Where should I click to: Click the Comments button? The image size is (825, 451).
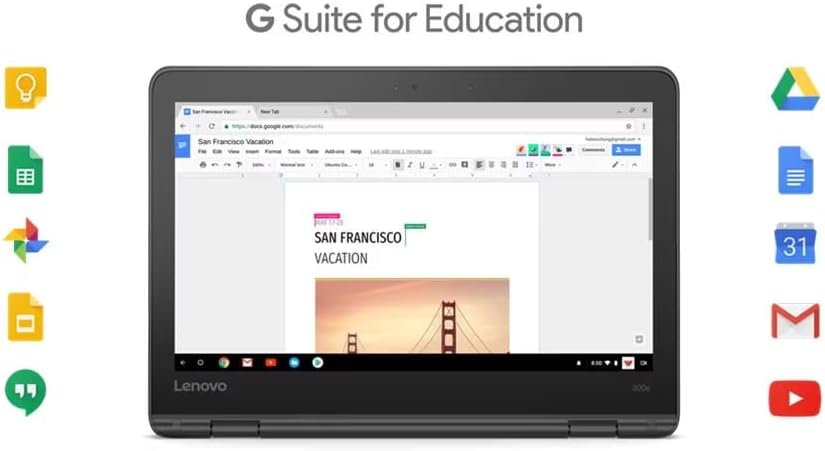[593, 150]
